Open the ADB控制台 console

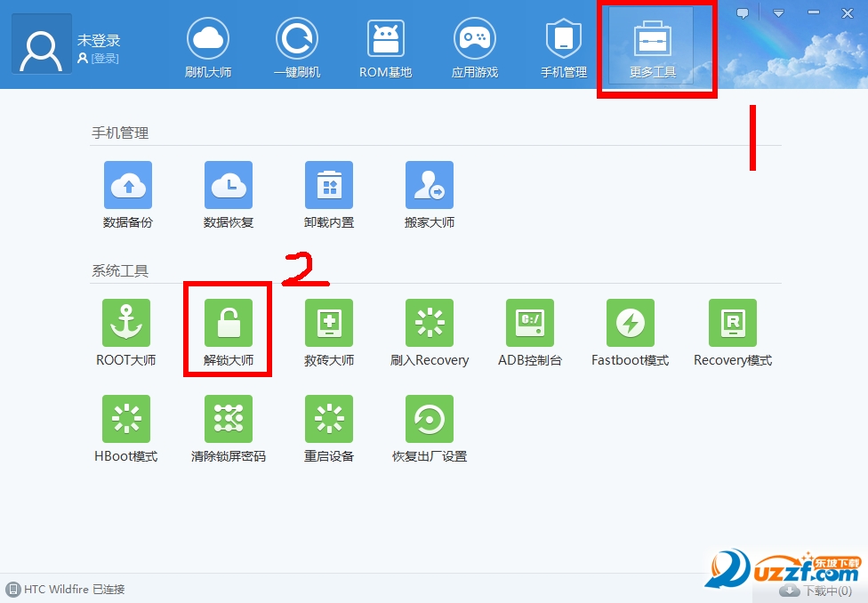529,323
